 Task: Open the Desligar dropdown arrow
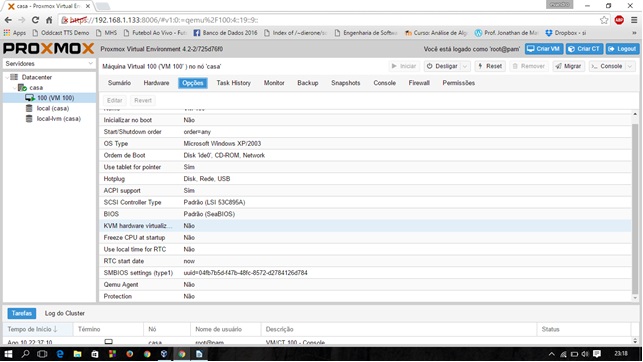(465, 66)
